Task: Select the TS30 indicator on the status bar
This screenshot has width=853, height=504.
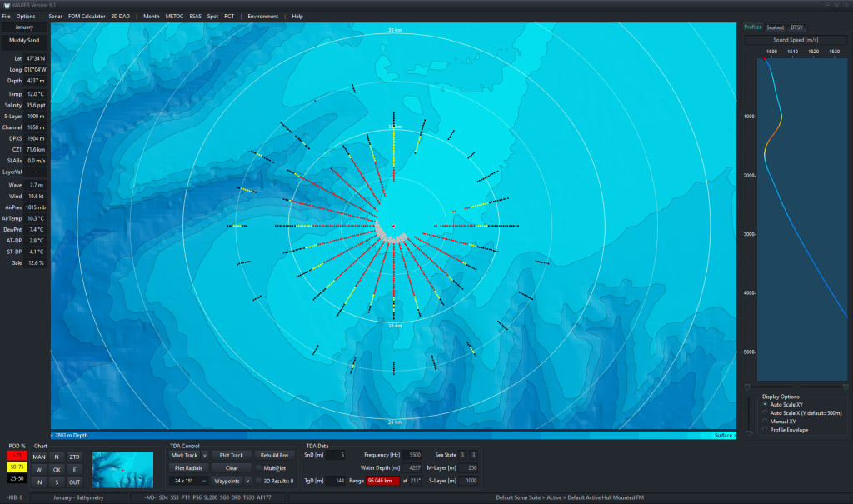Action: tap(251, 496)
